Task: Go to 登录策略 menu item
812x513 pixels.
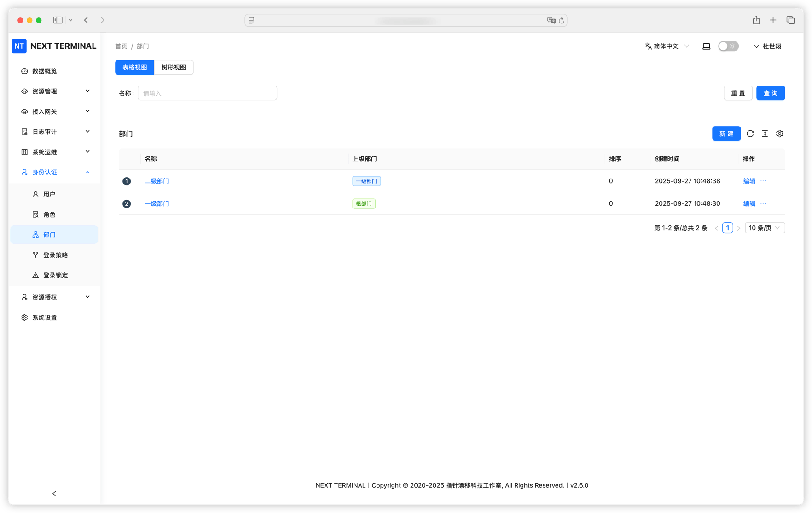Action: 55,255
